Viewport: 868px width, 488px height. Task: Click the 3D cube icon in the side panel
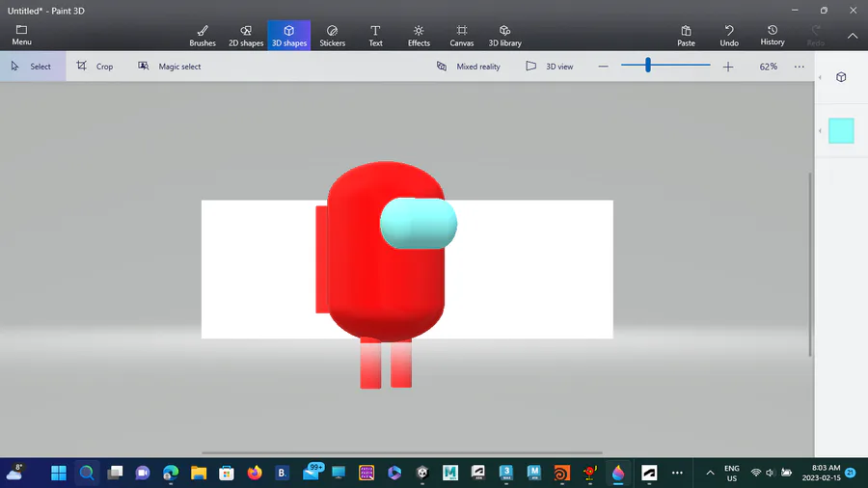pyautogui.click(x=841, y=77)
